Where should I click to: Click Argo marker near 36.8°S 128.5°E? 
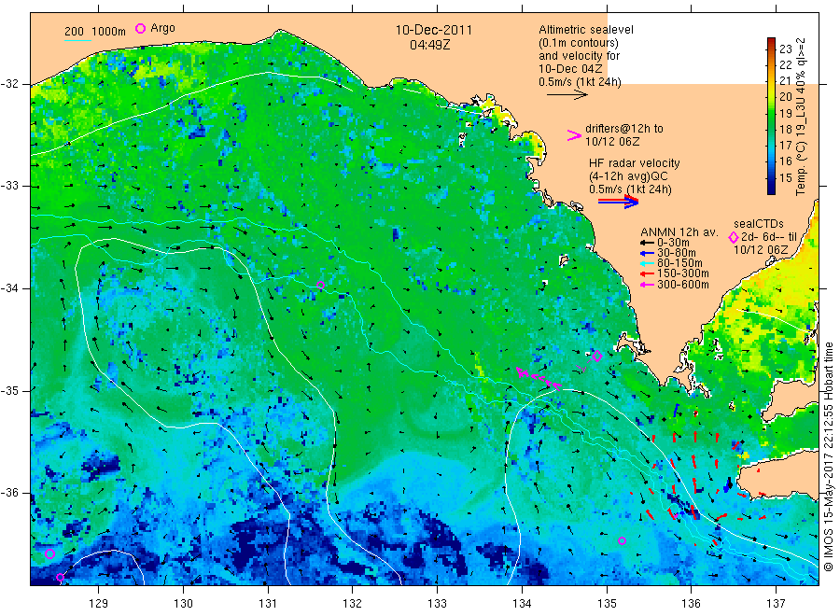point(60,577)
